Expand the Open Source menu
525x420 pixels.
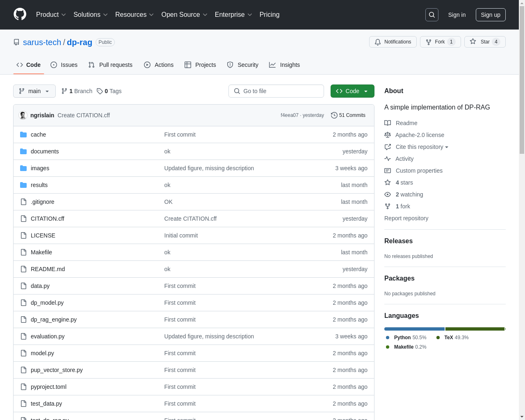[x=185, y=15]
